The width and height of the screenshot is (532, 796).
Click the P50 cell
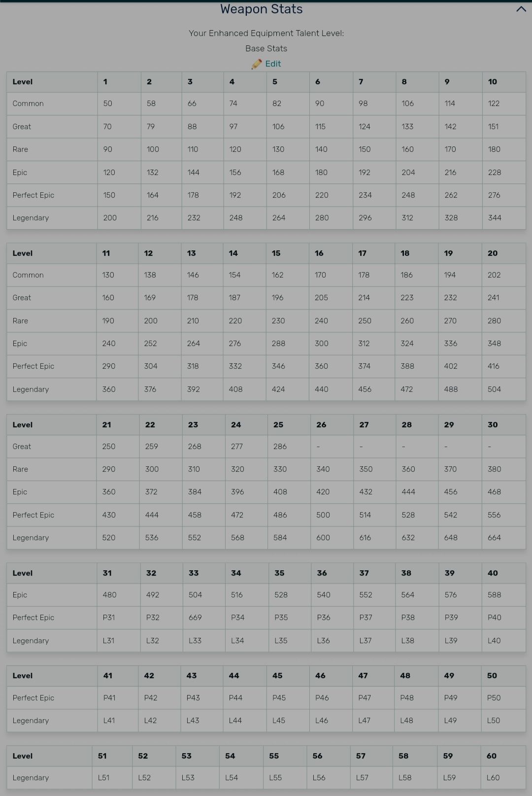click(x=494, y=698)
